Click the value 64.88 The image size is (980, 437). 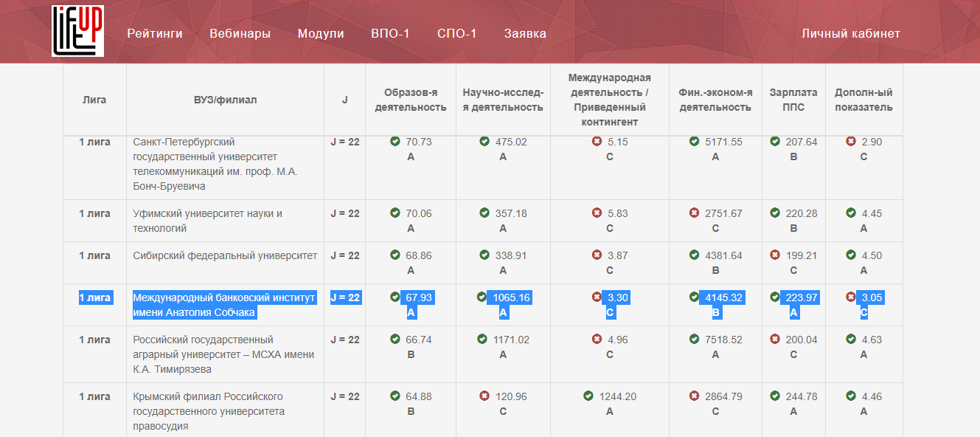tap(419, 396)
